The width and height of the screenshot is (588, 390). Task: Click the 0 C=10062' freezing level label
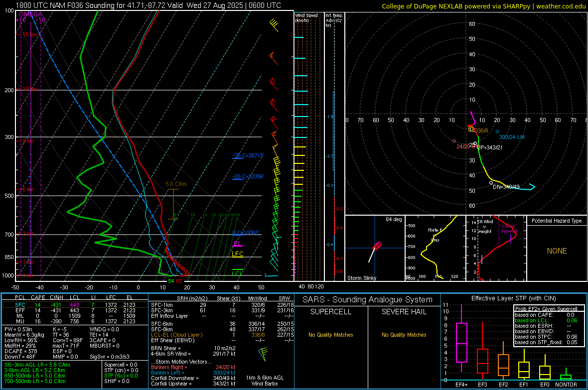tap(246, 233)
